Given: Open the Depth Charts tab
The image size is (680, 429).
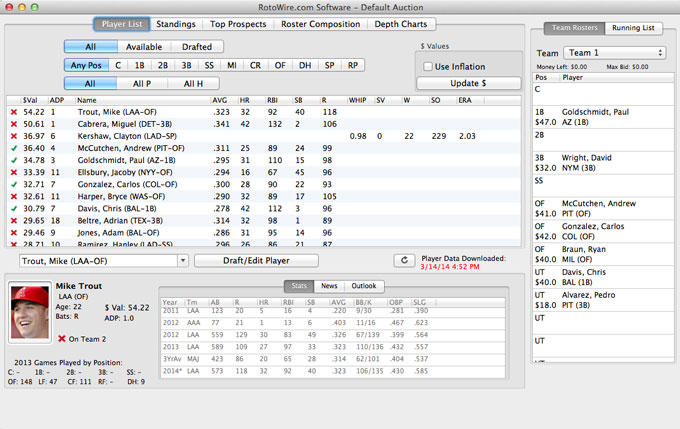Looking at the screenshot, I should pyautogui.click(x=401, y=24).
